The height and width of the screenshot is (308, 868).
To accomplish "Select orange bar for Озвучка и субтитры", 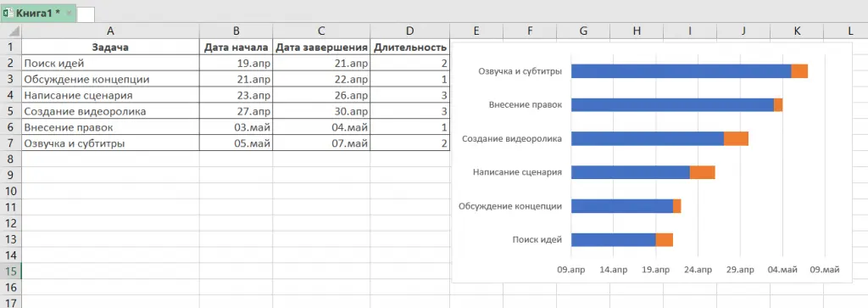I will click(x=799, y=71).
